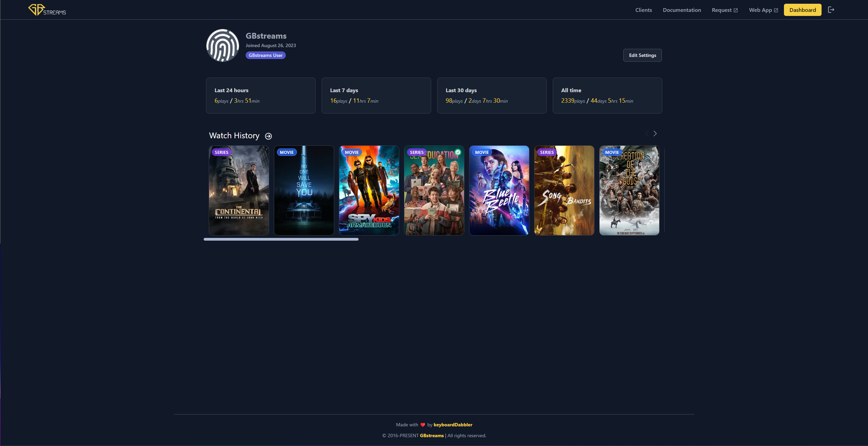This screenshot has height=446, width=868.
Task: Open Watch History arrow icon
Action: 268,136
